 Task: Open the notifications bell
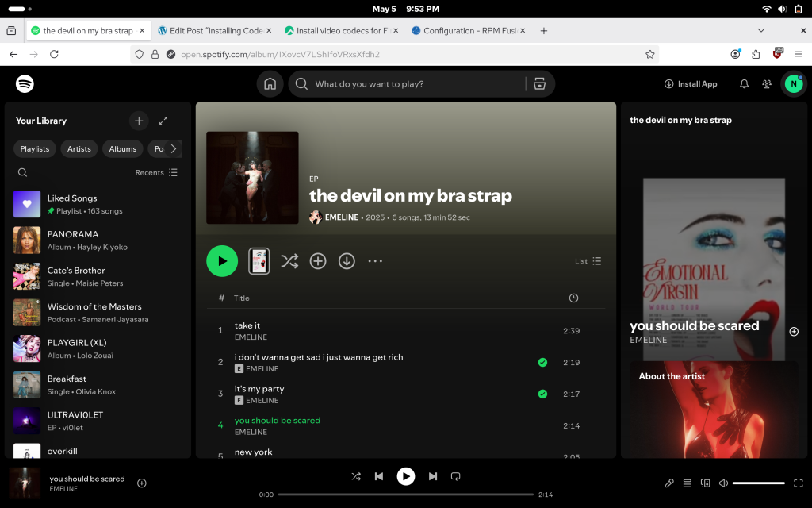coord(744,84)
